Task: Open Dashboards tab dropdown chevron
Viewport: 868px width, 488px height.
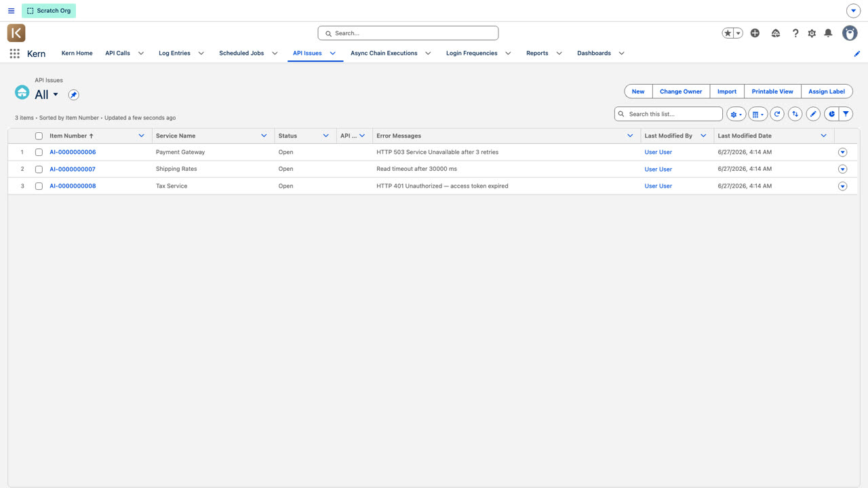Action: [621, 53]
